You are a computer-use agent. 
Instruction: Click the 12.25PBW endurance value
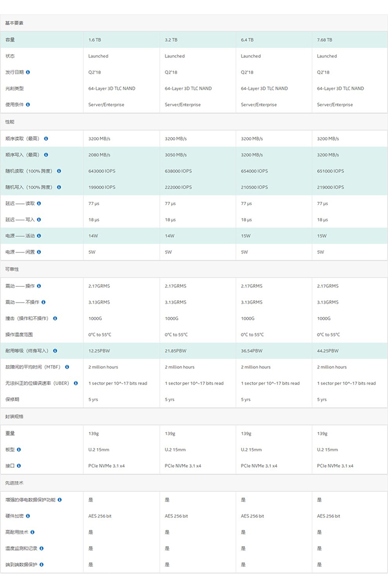pyautogui.click(x=99, y=351)
